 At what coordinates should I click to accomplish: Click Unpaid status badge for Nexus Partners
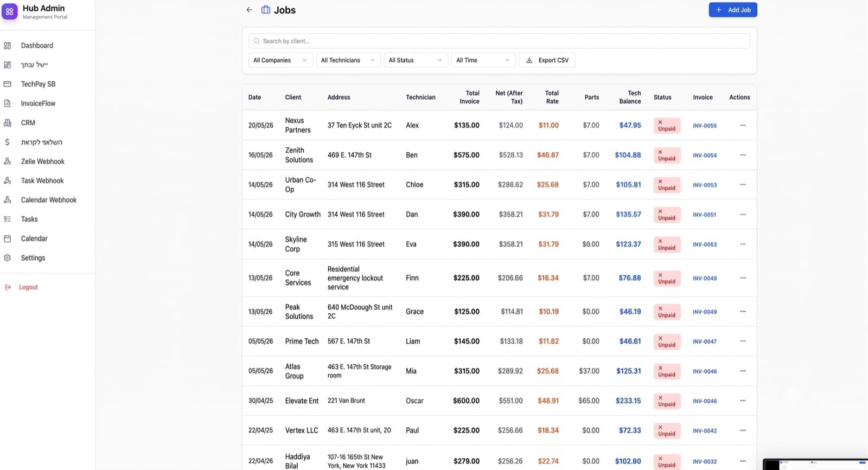tap(667, 126)
